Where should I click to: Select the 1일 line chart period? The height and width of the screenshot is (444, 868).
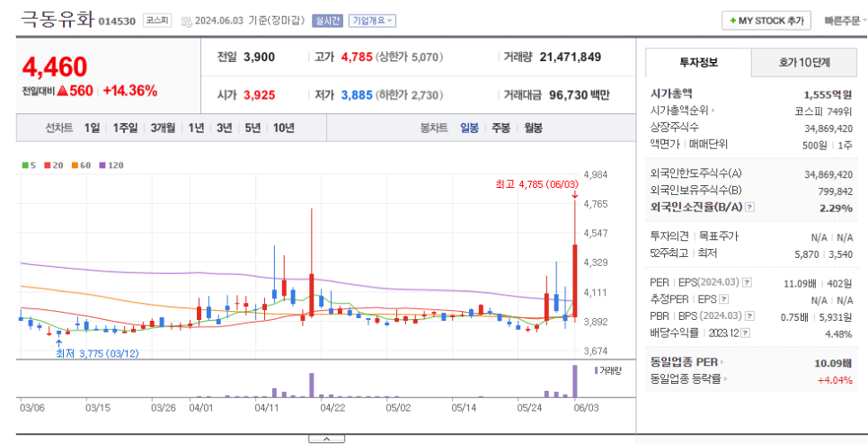point(92,128)
